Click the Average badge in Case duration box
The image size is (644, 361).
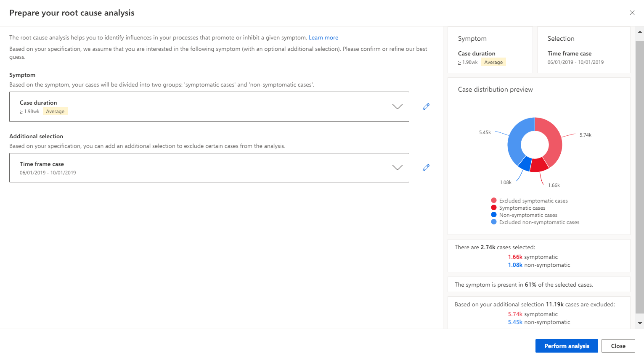[x=55, y=111]
